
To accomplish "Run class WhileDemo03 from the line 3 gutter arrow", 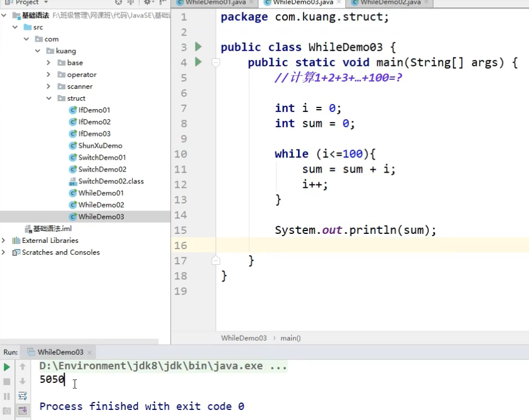I will point(198,47).
